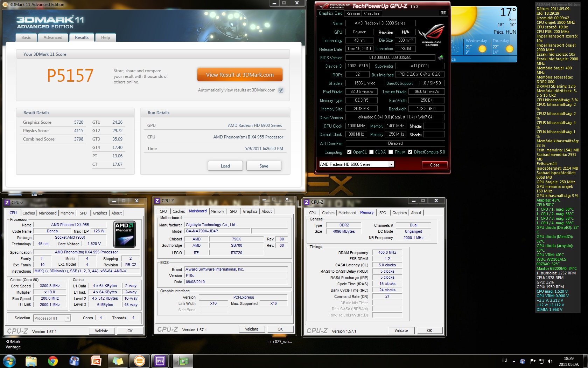Click Validate in the CPU-Z Memory window

[401, 330]
